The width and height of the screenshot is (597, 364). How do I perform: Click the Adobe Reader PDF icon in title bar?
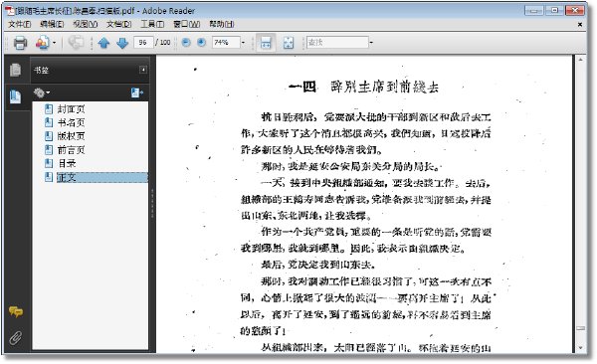[9, 11]
